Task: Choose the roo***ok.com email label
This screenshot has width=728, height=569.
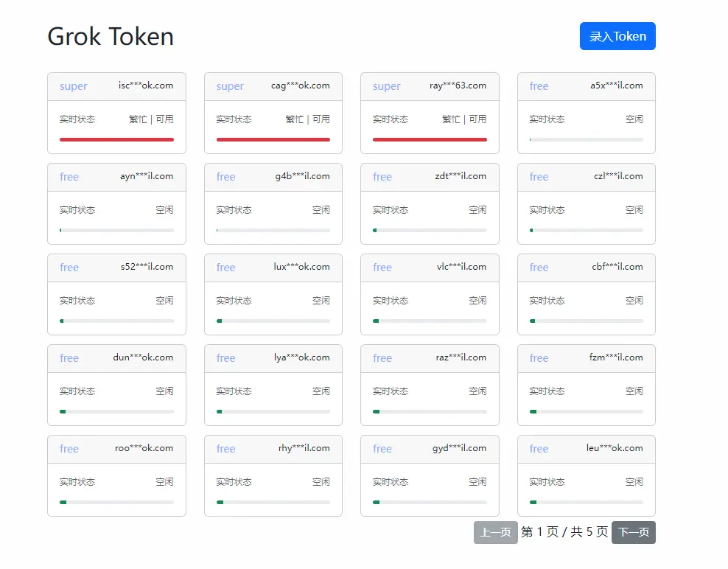Action: tap(144, 448)
